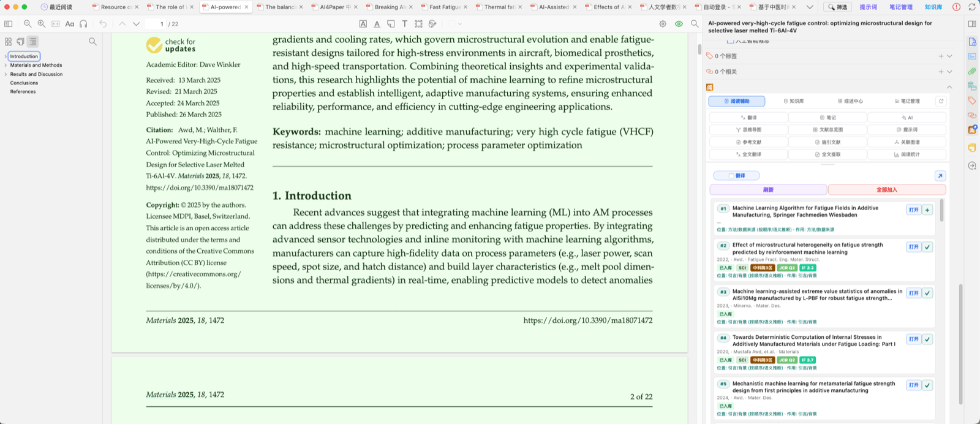Open the tab overflow dropdown chevron

point(810,7)
